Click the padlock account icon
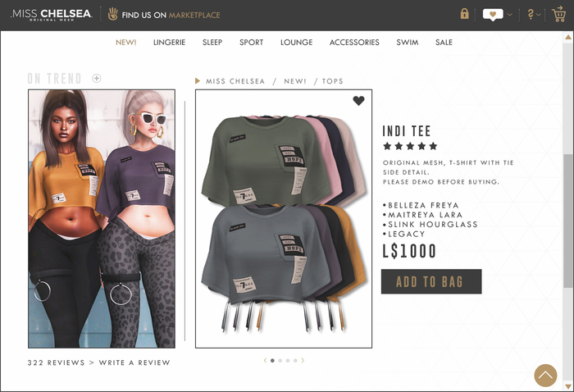 point(464,14)
